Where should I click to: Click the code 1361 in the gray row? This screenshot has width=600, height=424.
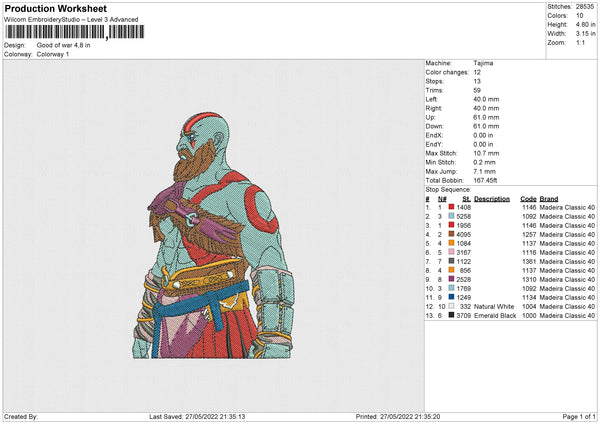pyautogui.click(x=529, y=261)
